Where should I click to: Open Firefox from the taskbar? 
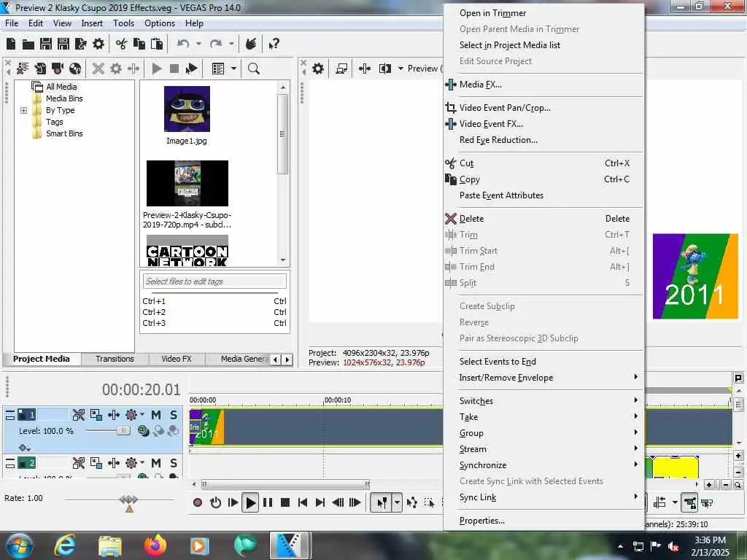[155, 545]
